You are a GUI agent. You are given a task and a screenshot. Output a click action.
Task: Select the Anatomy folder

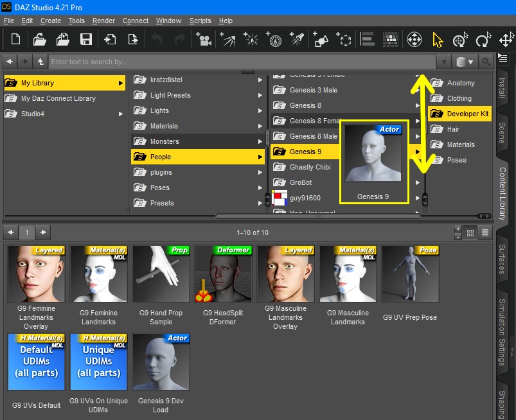459,83
